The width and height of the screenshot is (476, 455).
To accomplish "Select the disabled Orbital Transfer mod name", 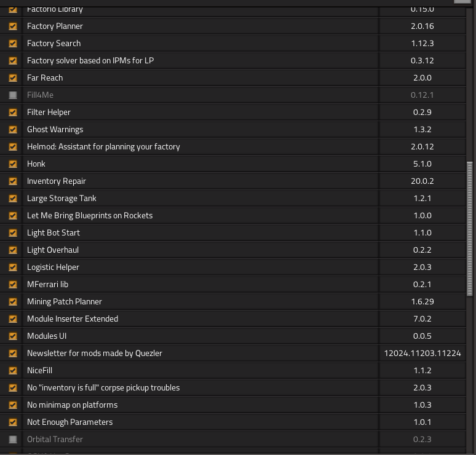I will click(55, 439).
